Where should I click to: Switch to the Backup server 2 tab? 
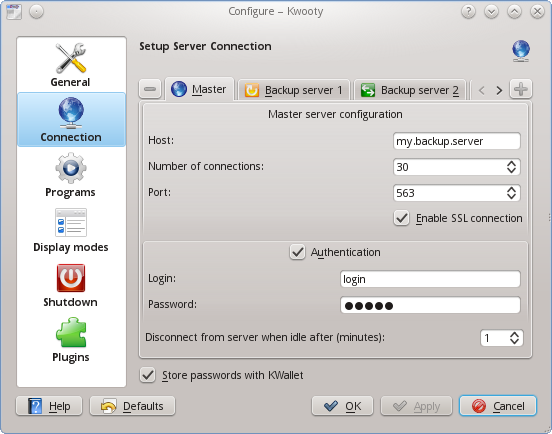(410, 90)
